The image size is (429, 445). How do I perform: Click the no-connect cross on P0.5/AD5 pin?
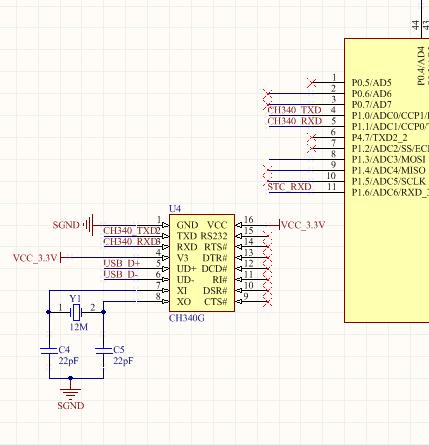click(x=312, y=83)
